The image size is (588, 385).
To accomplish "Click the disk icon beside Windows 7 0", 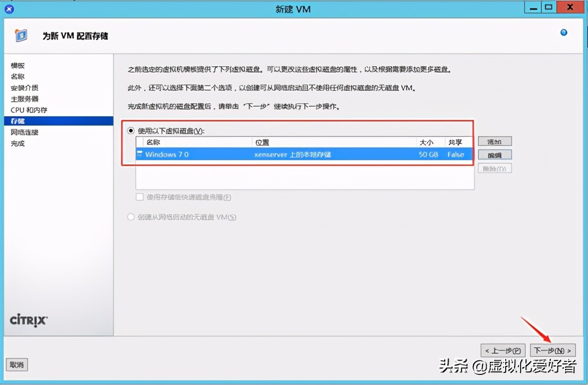I will pos(140,154).
